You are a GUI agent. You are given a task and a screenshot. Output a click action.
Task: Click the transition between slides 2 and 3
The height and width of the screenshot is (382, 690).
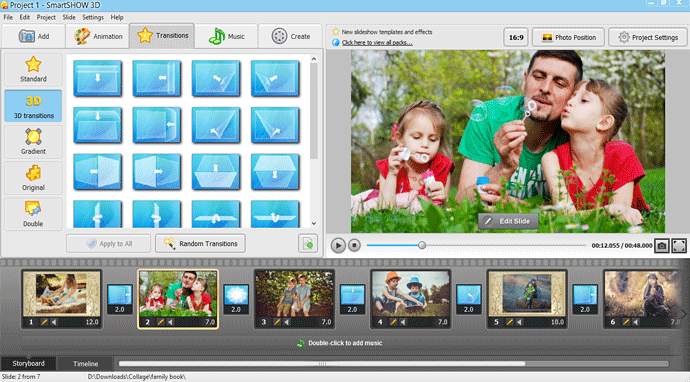point(236,299)
